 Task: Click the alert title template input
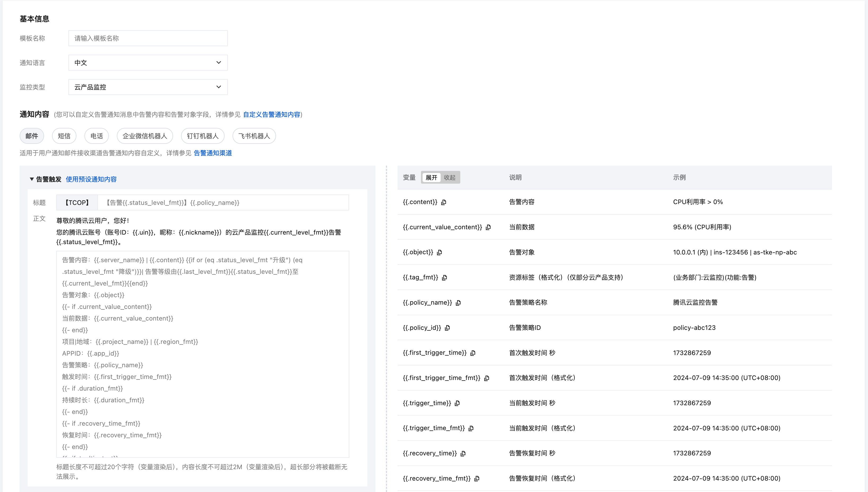click(223, 202)
